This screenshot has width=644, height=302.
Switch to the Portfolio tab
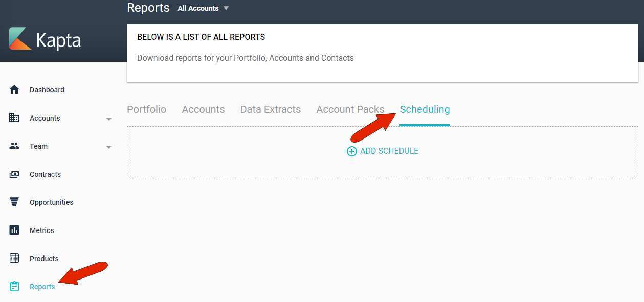pyautogui.click(x=147, y=109)
